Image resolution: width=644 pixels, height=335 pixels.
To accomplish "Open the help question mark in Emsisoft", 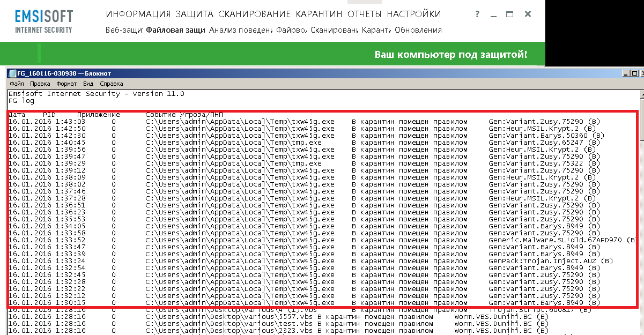I will (x=476, y=14).
